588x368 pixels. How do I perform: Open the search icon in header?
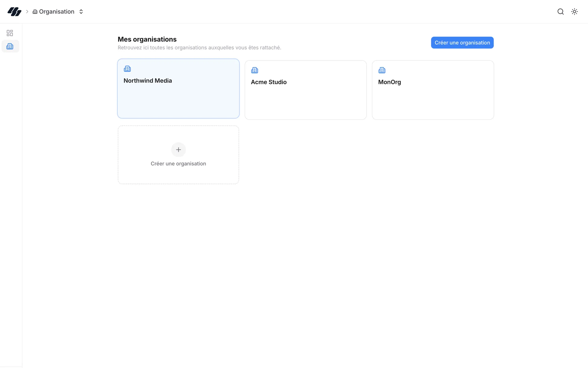point(560,12)
